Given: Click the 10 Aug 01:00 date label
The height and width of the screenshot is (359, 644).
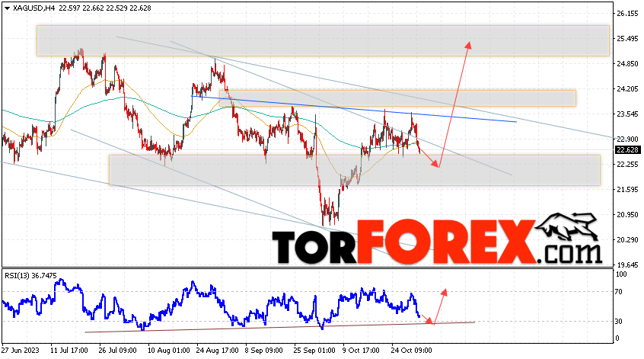Looking at the screenshot, I should [168, 351].
